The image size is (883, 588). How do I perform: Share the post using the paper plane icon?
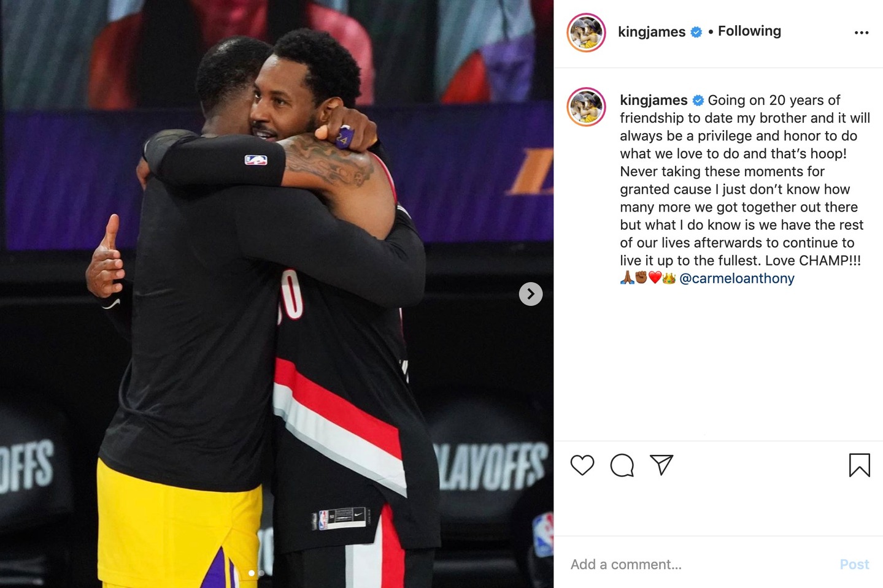pos(661,465)
